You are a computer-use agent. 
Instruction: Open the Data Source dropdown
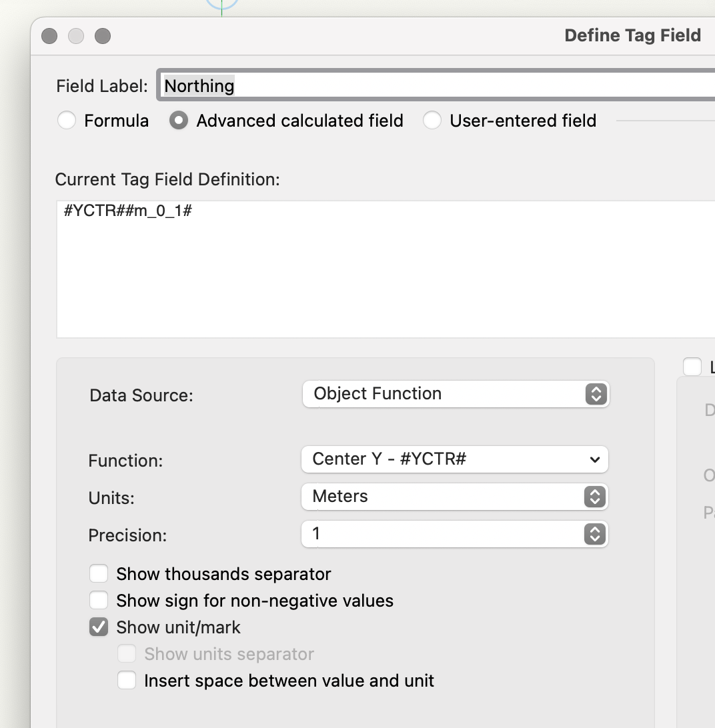click(456, 394)
